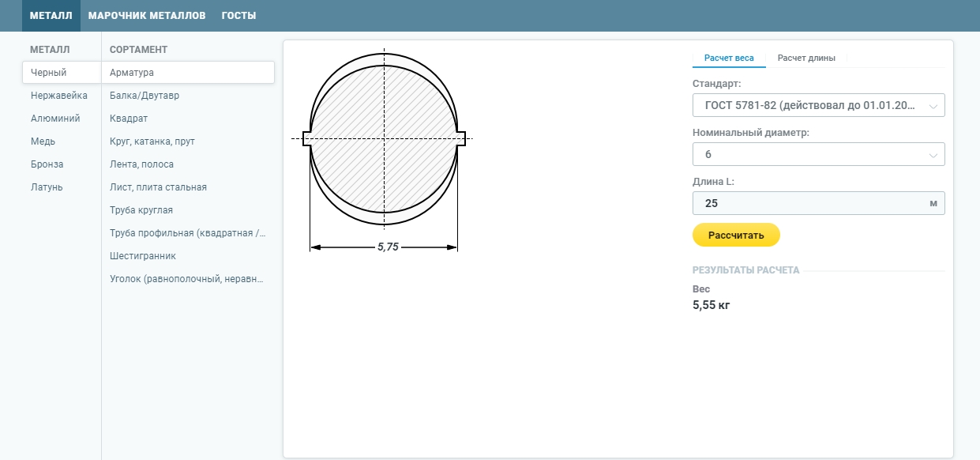Go to the ГОСТЫ section
980x460 pixels.
239,16
